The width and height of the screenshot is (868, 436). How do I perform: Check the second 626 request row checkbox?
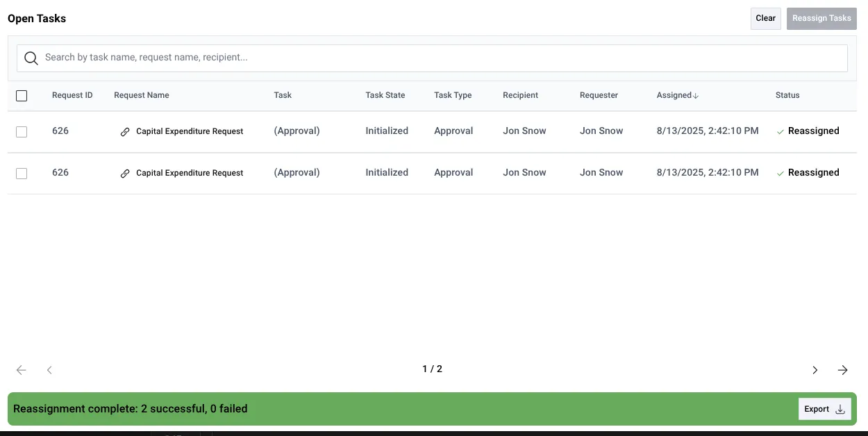[22, 173]
